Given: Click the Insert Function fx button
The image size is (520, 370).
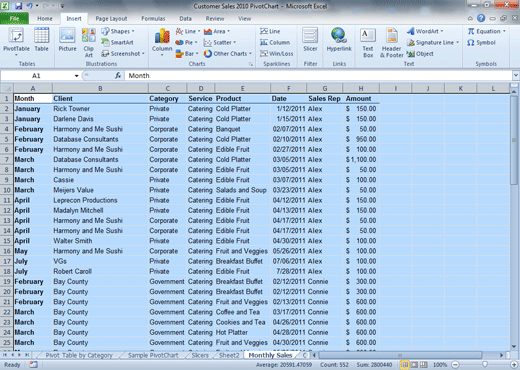Looking at the screenshot, I should point(118,76).
